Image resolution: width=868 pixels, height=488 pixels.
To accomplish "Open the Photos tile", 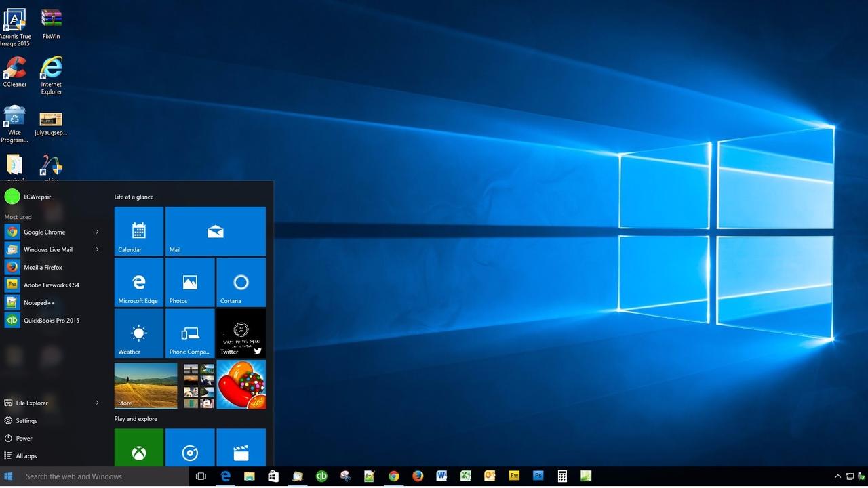I will coord(190,282).
